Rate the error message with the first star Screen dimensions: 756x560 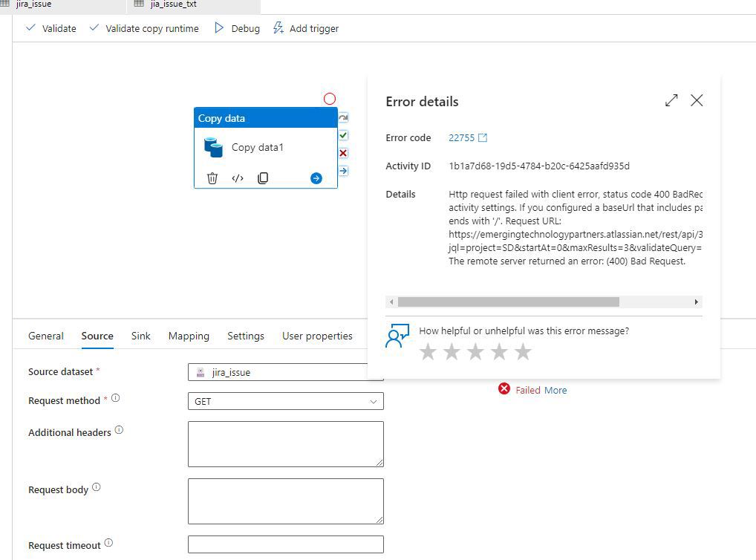(x=428, y=351)
